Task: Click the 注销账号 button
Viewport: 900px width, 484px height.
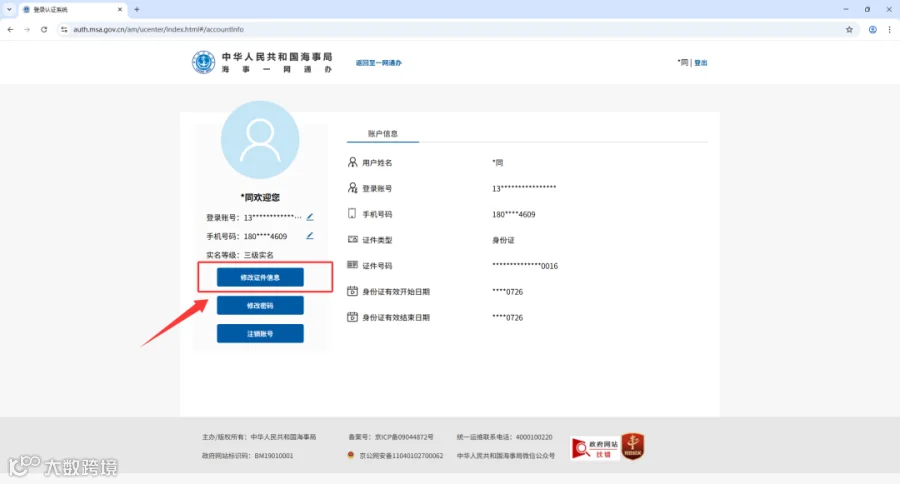Action: point(260,334)
